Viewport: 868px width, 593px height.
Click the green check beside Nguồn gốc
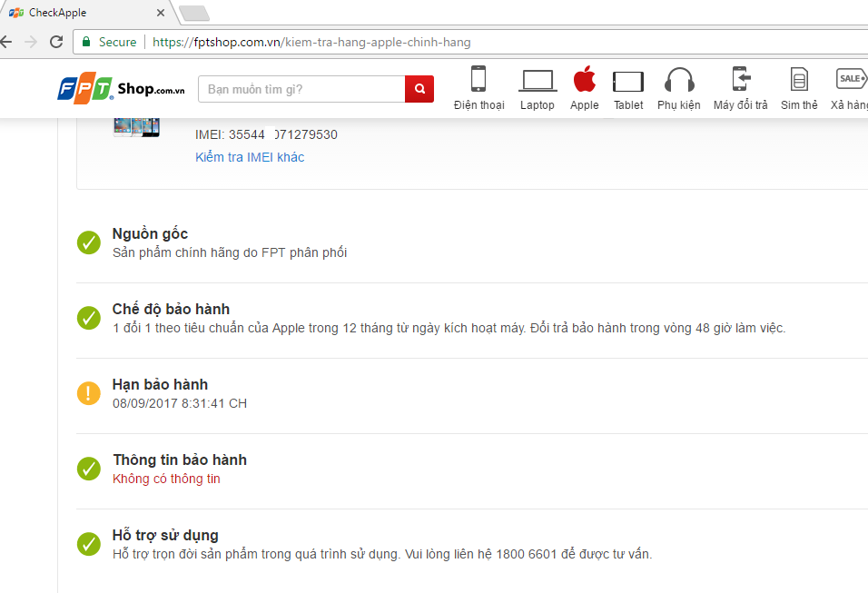click(89, 242)
